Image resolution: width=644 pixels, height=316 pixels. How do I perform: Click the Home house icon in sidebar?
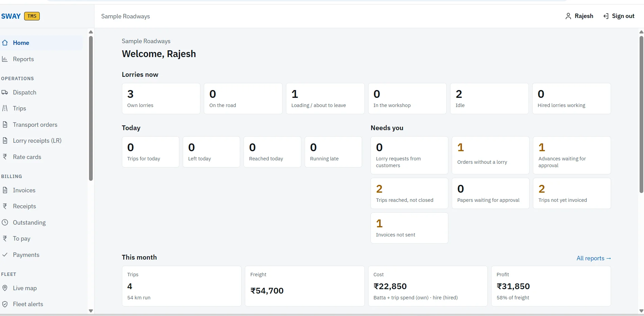5,43
